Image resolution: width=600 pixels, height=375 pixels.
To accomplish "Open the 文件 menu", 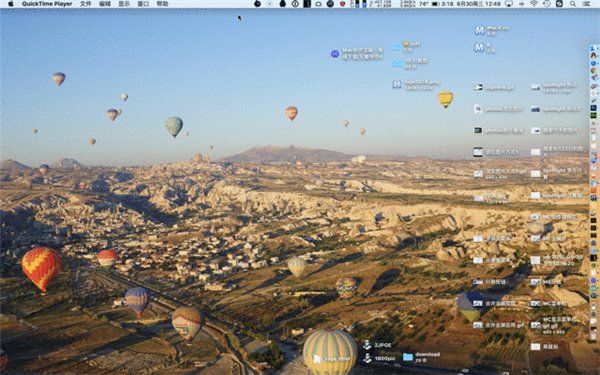I will coord(85,4).
